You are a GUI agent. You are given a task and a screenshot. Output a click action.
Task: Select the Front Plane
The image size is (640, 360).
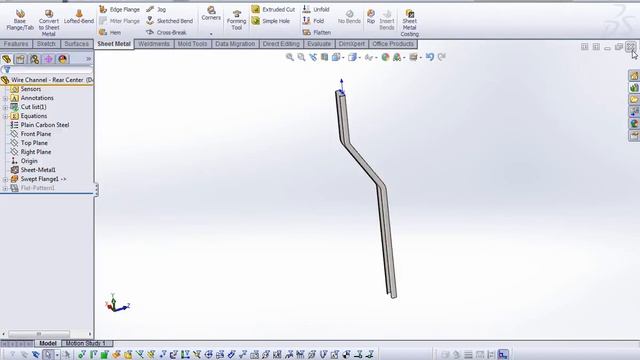tap(31, 134)
